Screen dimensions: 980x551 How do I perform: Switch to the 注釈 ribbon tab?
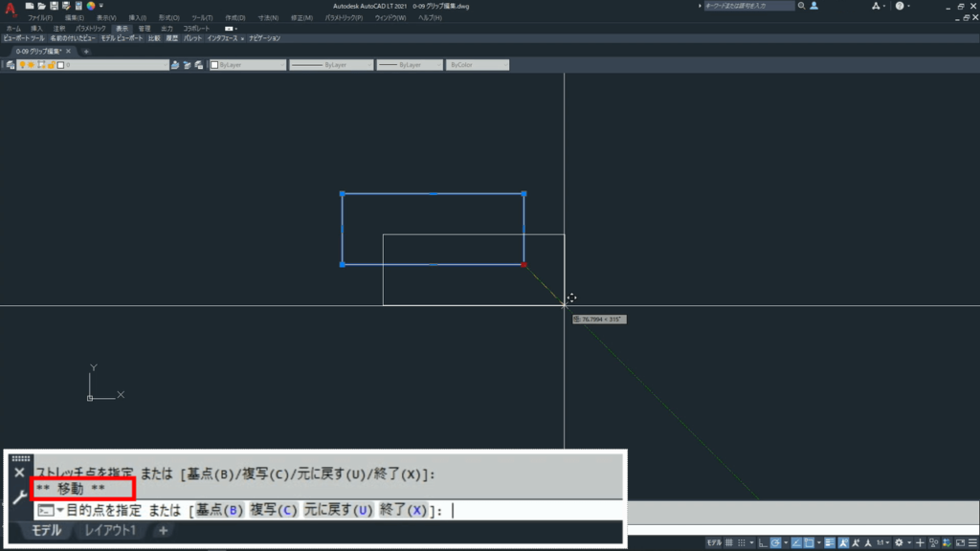58,29
